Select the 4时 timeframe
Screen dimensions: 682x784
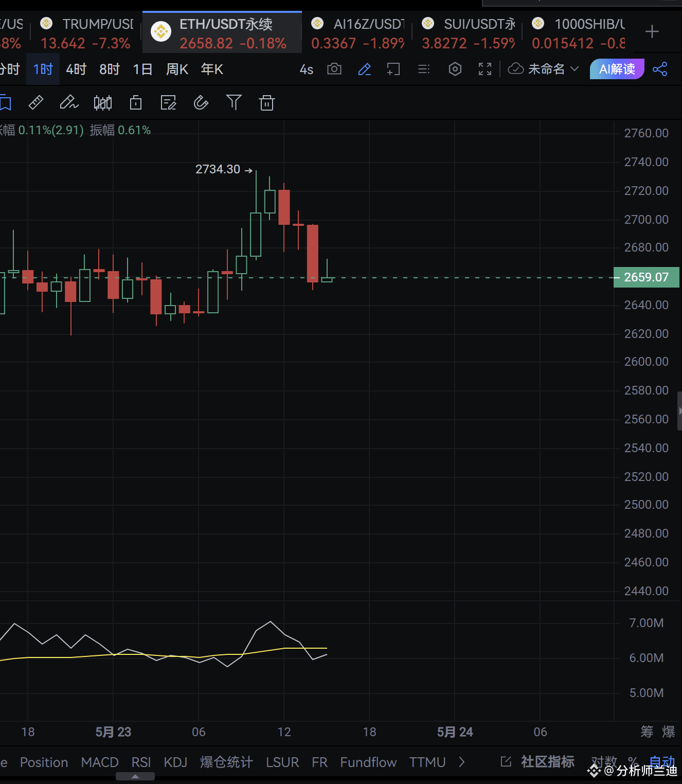click(x=76, y=69)
